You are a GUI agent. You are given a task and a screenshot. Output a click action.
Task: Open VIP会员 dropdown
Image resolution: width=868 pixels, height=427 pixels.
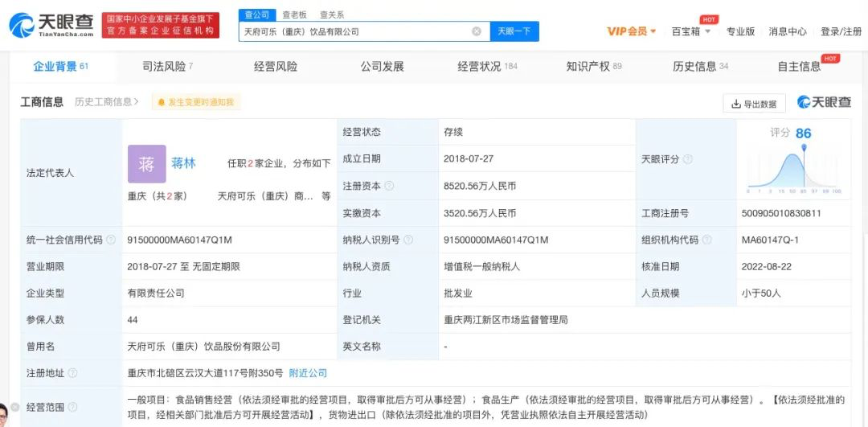click(x=631, y=31)
